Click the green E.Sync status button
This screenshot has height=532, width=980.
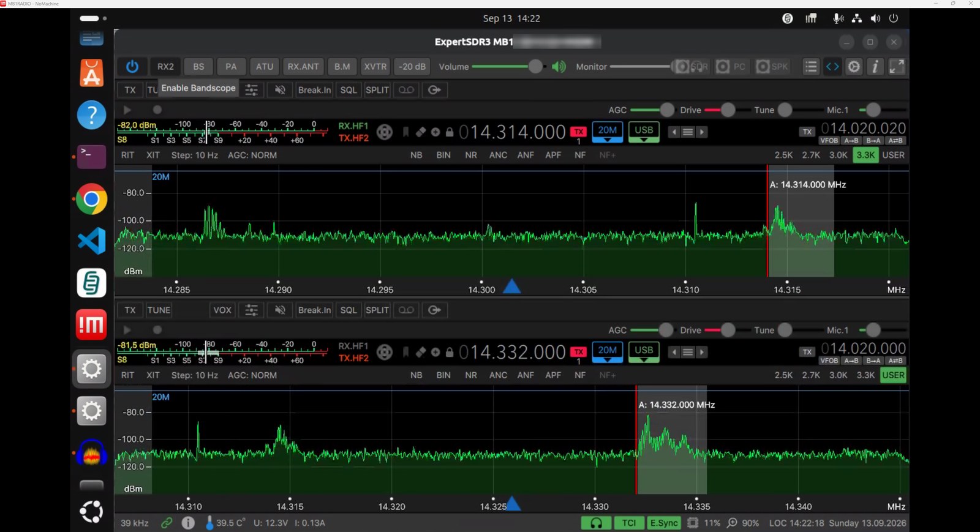(x=664, y=523)
